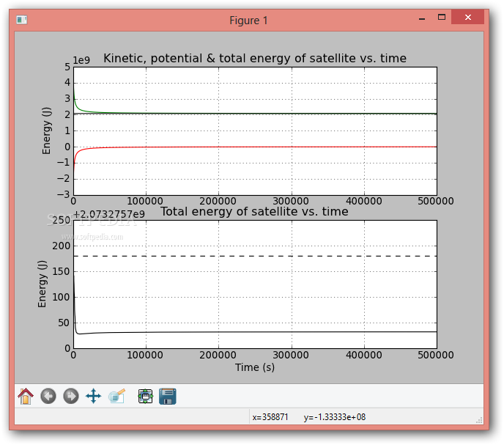Open the Configure subplots dialog
This screenshot has height=445, width=504.
pos(145,396)
